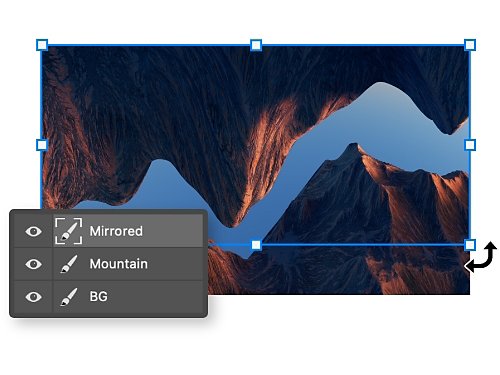Toggle visibility of the Mountain layer
The width and height of the screenshot is (500, 375).
[x=33, y=264]
